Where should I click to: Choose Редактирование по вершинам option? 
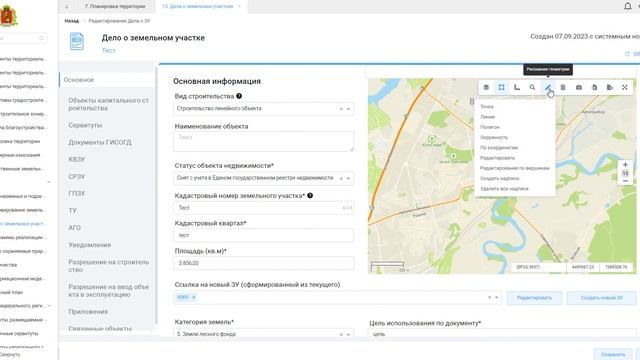point(515,168)
